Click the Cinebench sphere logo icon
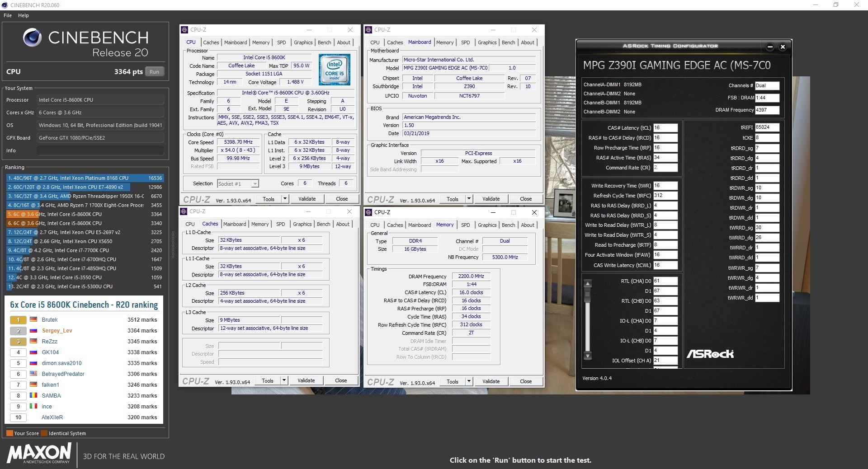The width and height of the screenshot is (868, 469). 32,38
